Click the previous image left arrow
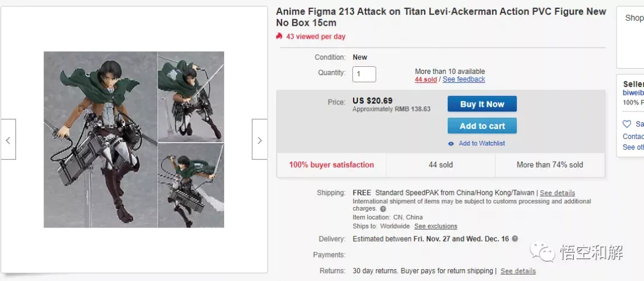644x281 pixels. pos(8,140)
